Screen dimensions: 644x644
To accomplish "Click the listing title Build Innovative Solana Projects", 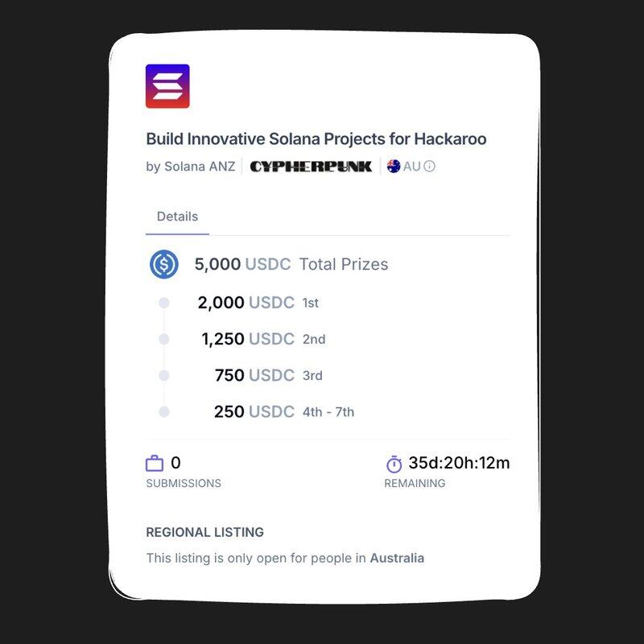I will 316,138.
